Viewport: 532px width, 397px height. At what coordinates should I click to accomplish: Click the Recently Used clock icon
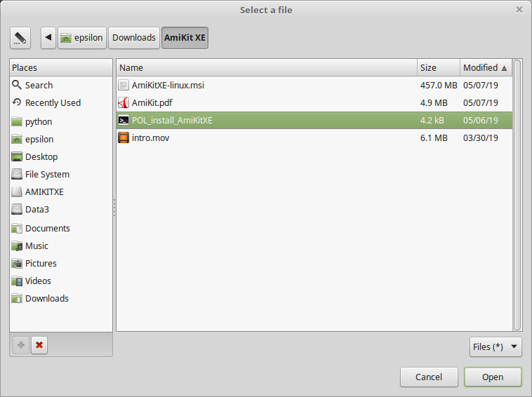tap(17, 102)
